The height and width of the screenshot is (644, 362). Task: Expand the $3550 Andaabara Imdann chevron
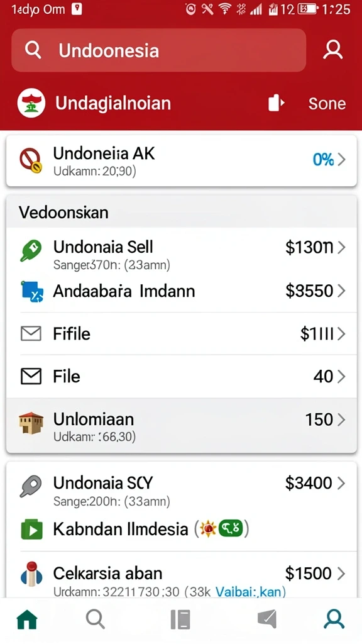coord(341,291)
